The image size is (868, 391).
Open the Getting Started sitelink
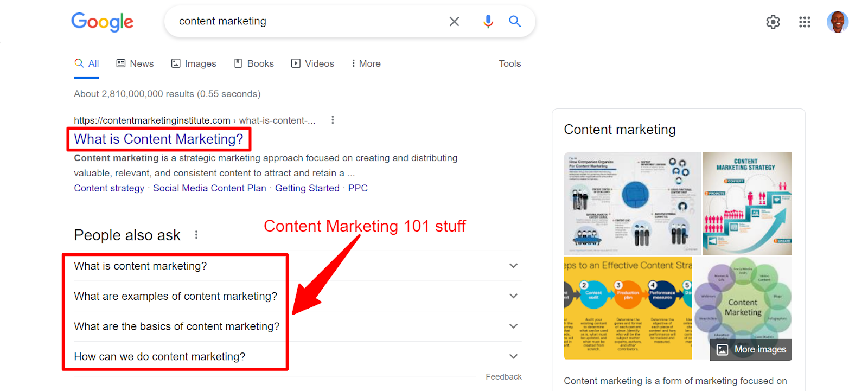point(307,188)
